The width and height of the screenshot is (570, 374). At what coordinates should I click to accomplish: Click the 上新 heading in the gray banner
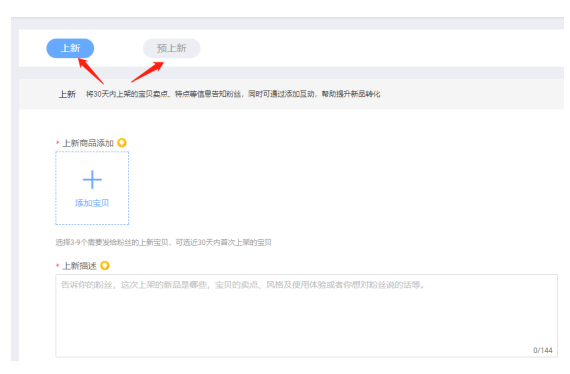coord(67,94)
